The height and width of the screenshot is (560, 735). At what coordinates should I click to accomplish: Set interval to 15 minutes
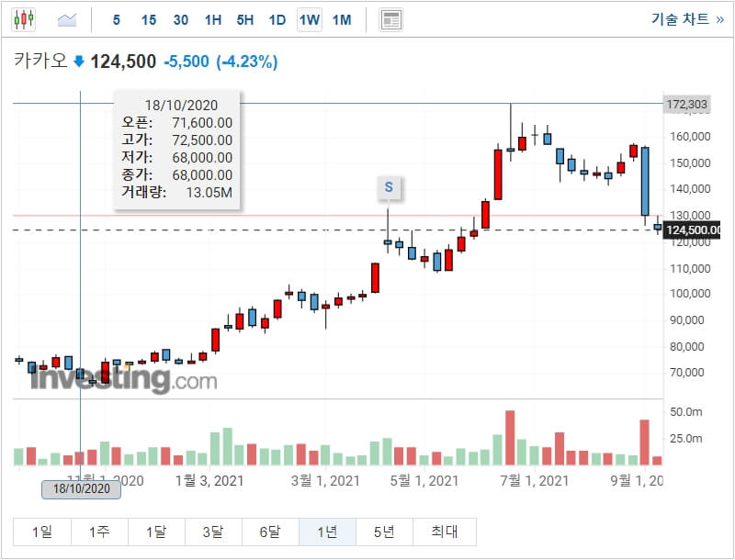pyautogui.click(x=149, y=20)
